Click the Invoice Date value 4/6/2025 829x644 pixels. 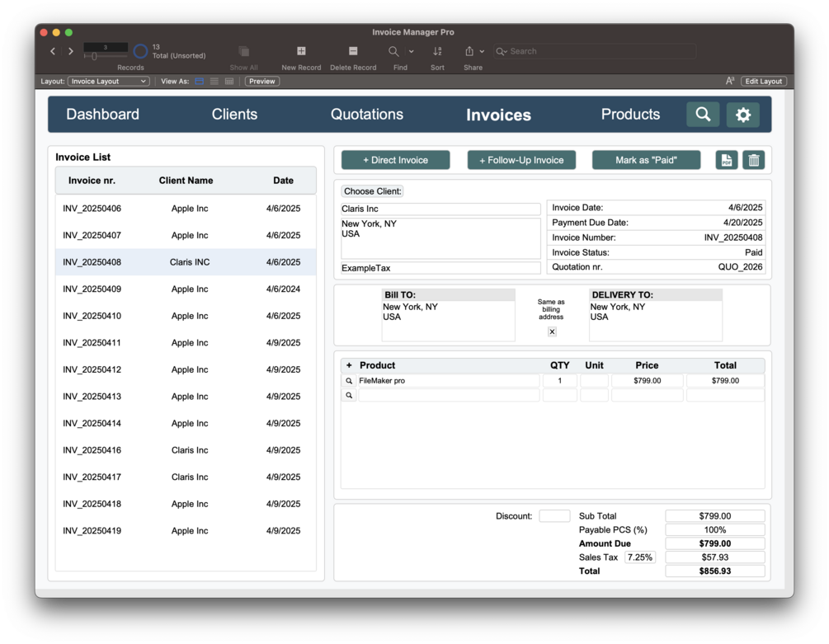tap(745, 208)
